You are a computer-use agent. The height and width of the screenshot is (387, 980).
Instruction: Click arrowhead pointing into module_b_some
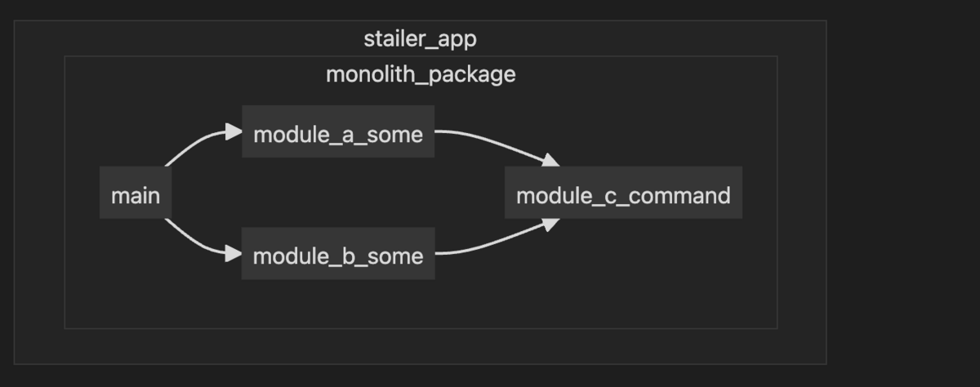coord(234,253)
